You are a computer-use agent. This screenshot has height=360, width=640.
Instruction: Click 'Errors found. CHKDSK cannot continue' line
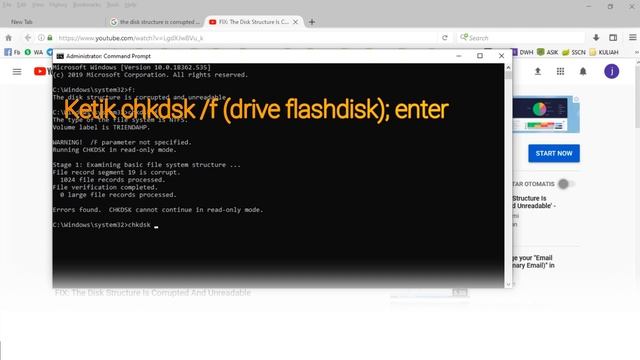[158, 210]
